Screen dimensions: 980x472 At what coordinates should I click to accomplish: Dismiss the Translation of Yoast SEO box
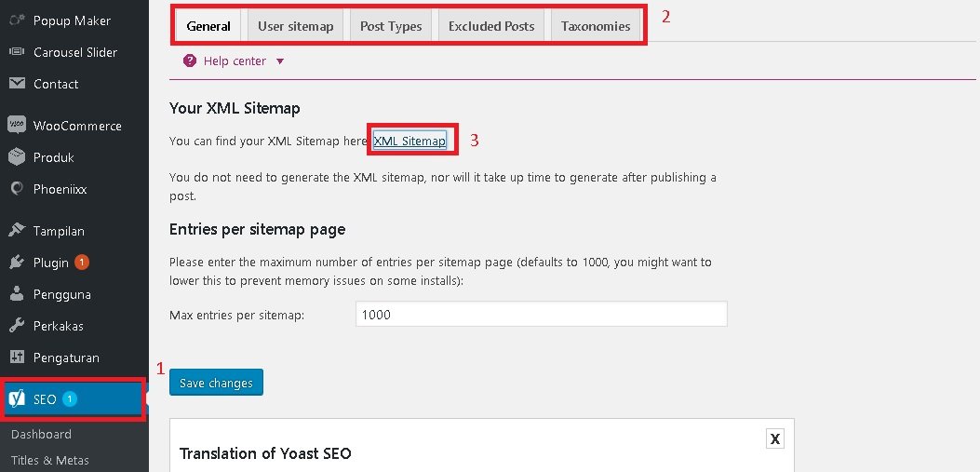[x=773, y=439]
